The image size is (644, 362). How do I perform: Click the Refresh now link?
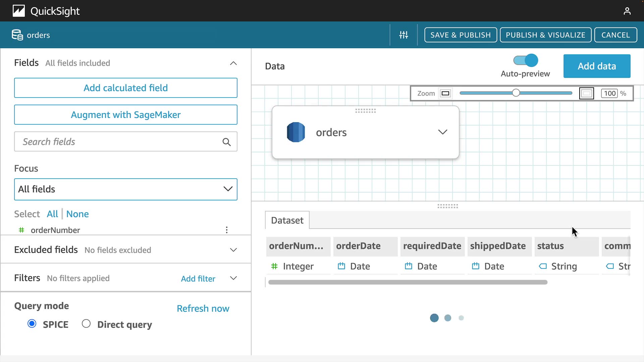point(203,308)
